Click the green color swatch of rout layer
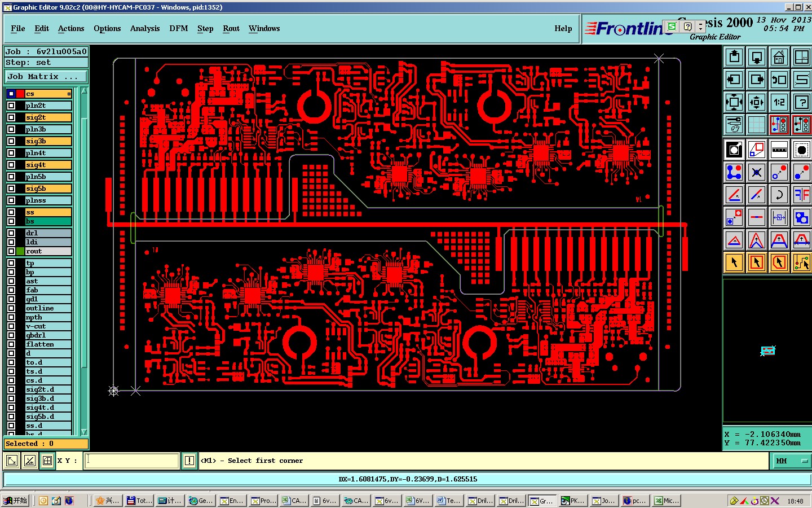Screen dimensions: 812x508 (20, 251)
